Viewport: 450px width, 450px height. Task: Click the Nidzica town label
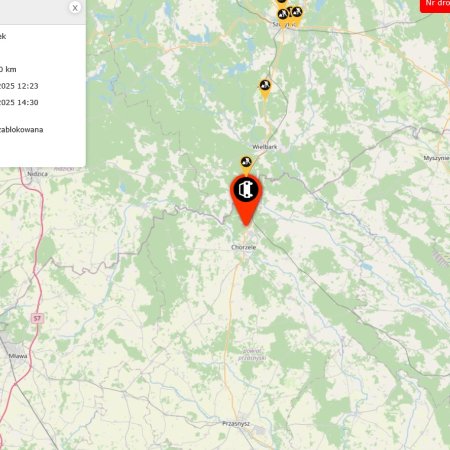click(x=37, y=174)
